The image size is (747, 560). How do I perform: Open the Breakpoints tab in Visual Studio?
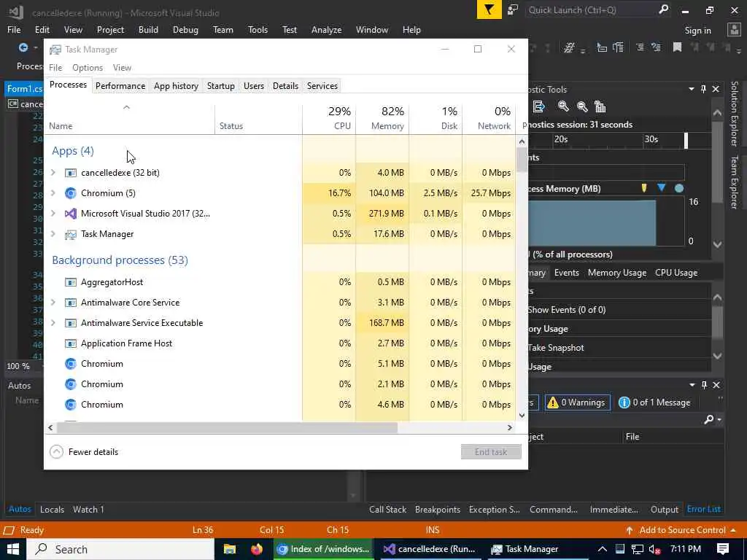[438, 509]
